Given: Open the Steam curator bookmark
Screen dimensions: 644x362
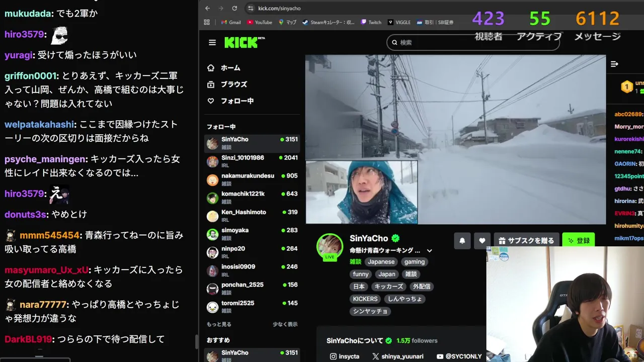Looking at the screenshot, I should tap(329, 22).
